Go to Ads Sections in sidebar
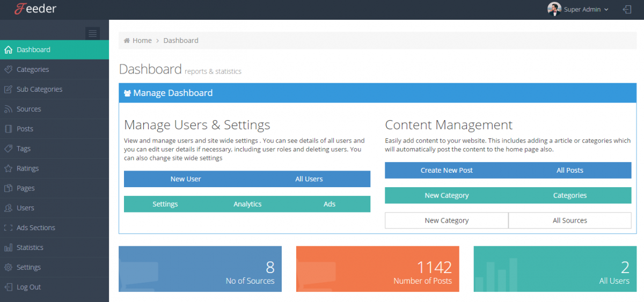This screenshot has height=302, width=644. (35, 228)
